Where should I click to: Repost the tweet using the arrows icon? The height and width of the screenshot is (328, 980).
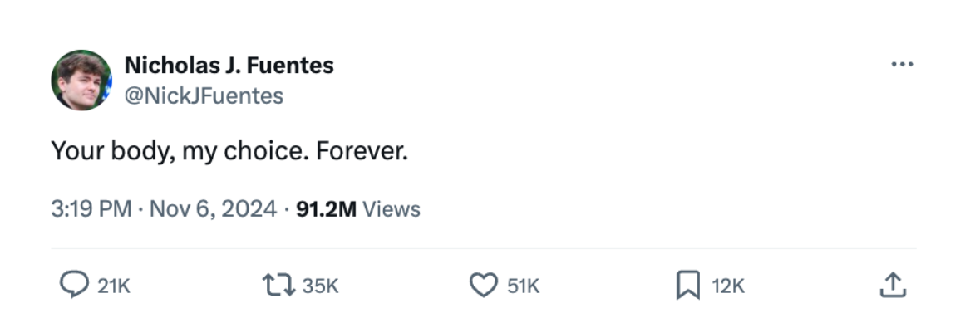(278, 286)
